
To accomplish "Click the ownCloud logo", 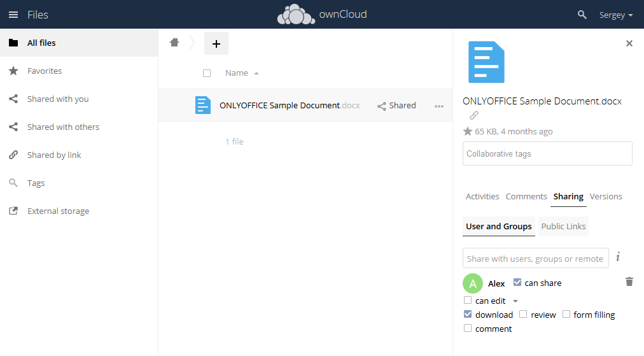I will point(322,15).
